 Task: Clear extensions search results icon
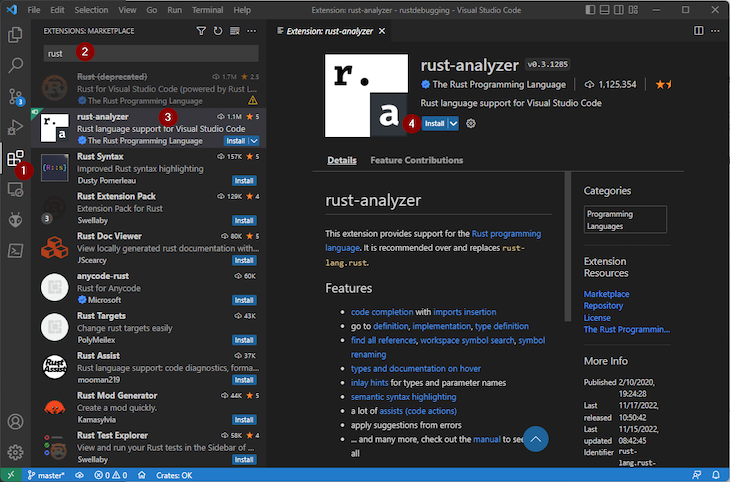(x=235, y=31)
